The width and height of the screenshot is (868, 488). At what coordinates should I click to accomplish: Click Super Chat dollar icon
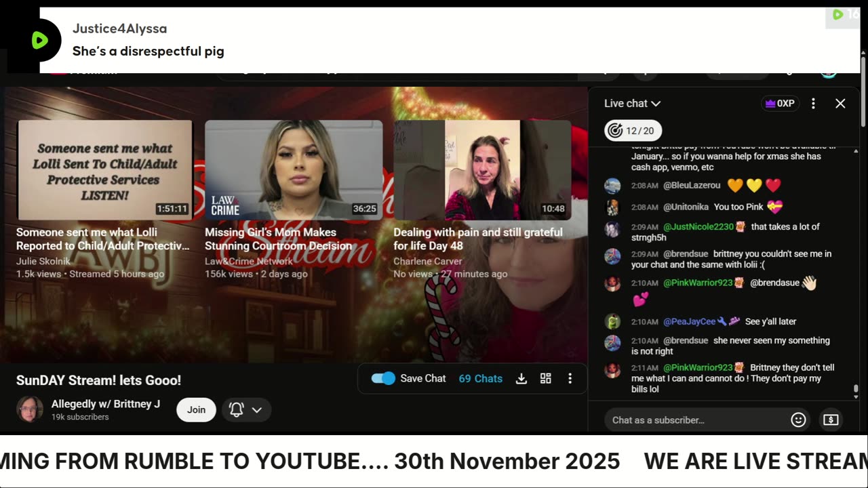pyautogui.click(x=831, y=420)
